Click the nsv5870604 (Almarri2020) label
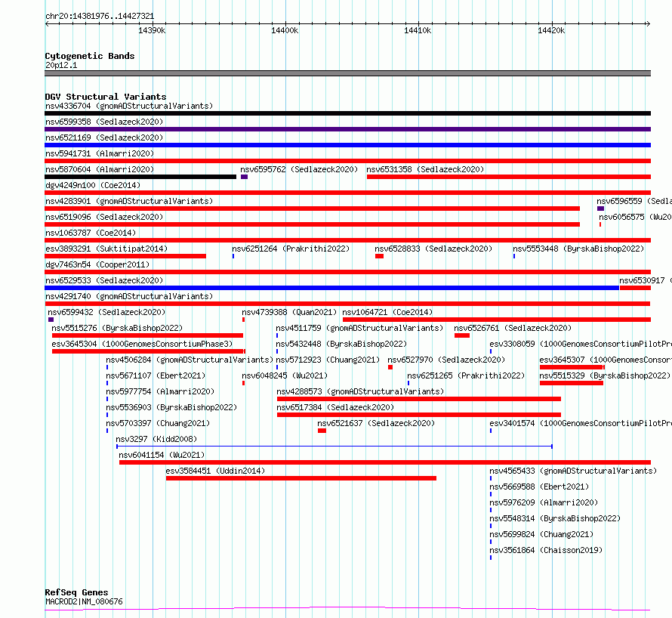672x618 pixels. pos(100,169)
